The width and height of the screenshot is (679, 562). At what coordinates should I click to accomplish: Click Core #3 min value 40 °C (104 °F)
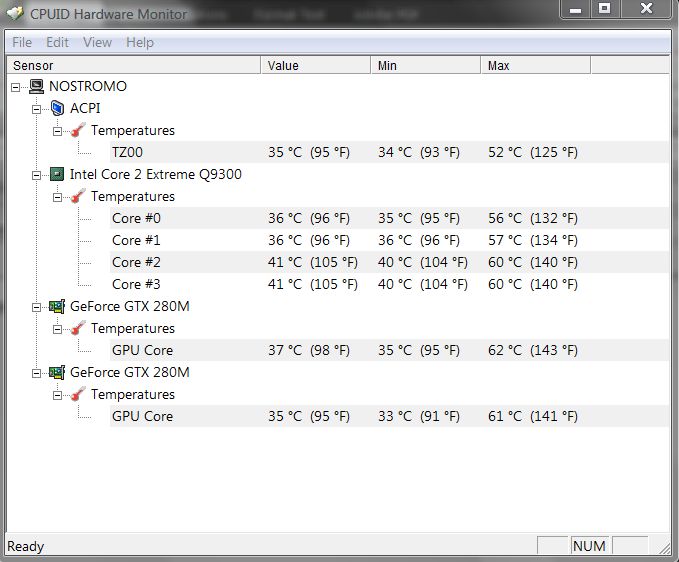tap(423, 284)
